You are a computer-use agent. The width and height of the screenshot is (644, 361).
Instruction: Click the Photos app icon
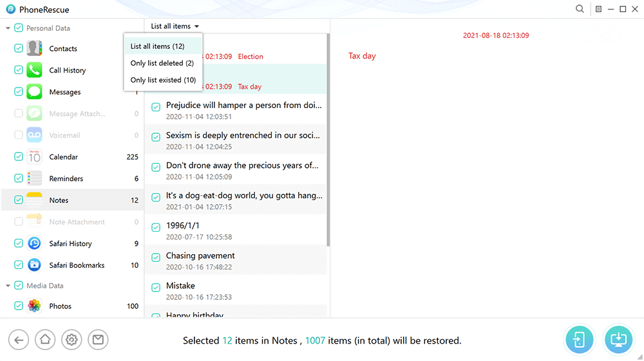(34, 306)
